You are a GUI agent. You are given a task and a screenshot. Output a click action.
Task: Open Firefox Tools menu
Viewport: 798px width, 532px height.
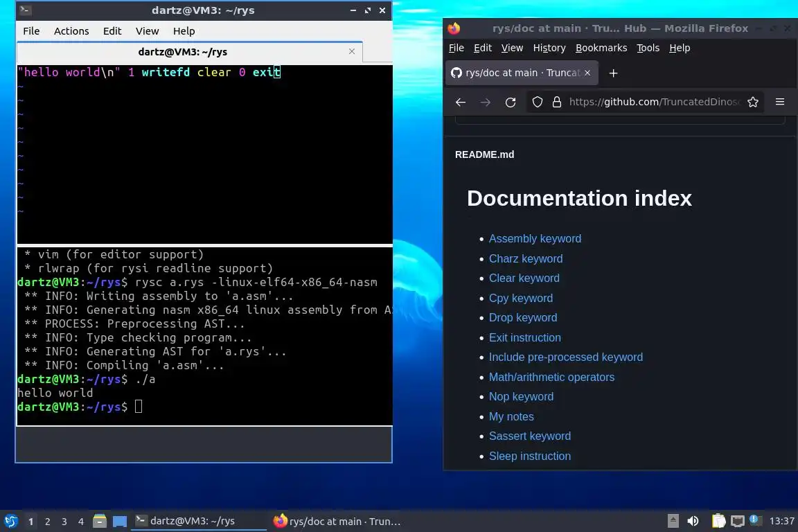click(x=648, y=48)
